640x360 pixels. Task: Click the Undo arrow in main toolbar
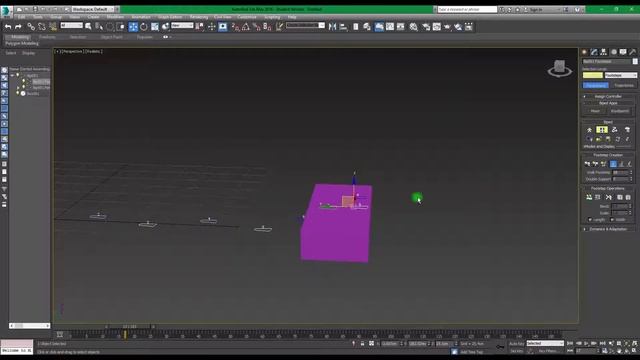(x=8, y=27)
